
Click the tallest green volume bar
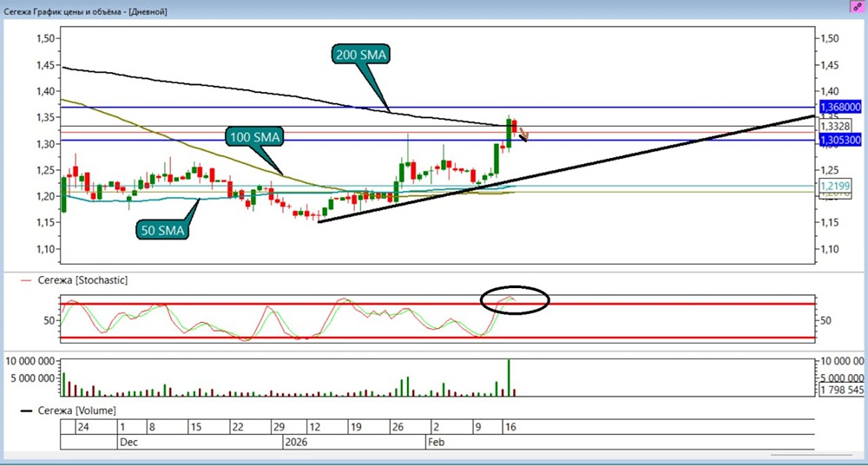pyautogui.click(x=508, y=377)
